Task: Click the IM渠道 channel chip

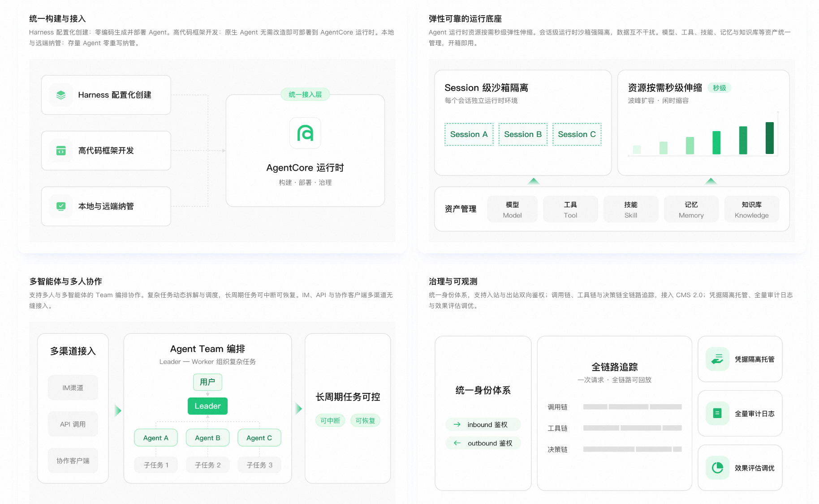Action: pyautogui.click(x=73, y=388)
